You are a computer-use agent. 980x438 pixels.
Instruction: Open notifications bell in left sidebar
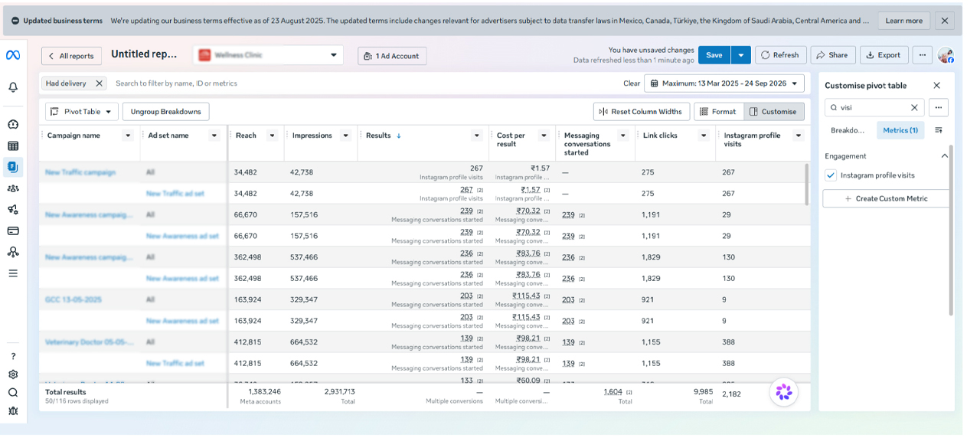pyautogui.click(x=13, y=87)
